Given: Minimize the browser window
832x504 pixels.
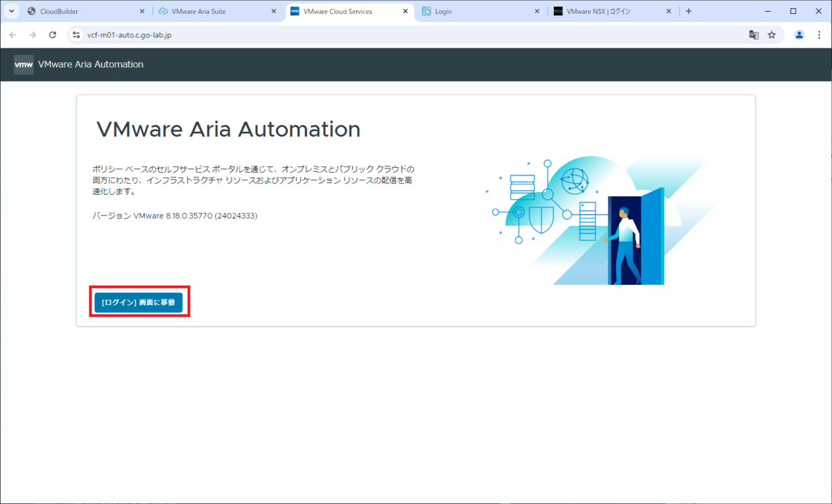Looking at the screenshot, I should tap(768, 11).
